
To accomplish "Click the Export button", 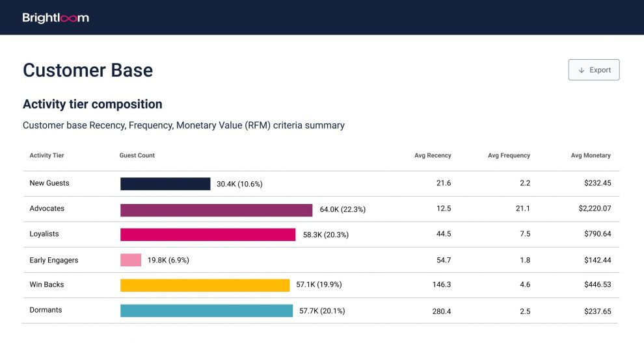I will [x=594, y=70].
